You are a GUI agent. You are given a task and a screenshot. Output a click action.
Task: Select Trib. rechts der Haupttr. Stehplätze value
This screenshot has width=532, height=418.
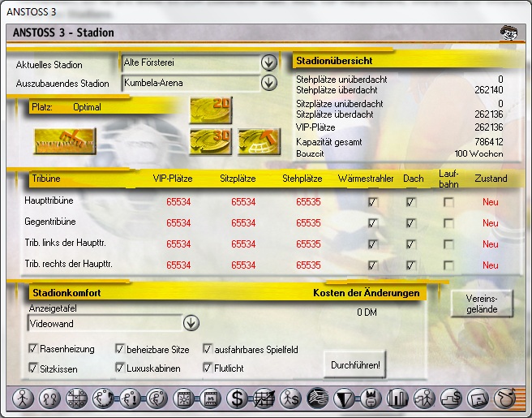point(308,265)
